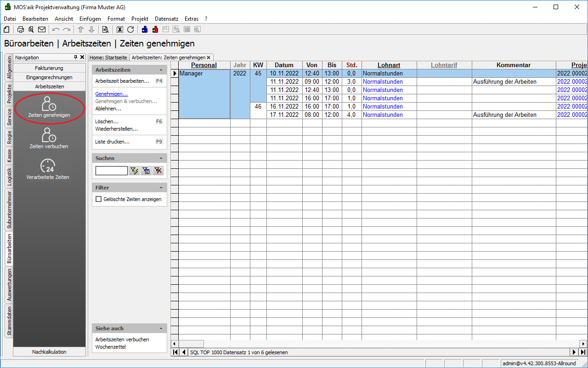Click Löschen… action
Screen dimensions: 588x368
[107, 121]
